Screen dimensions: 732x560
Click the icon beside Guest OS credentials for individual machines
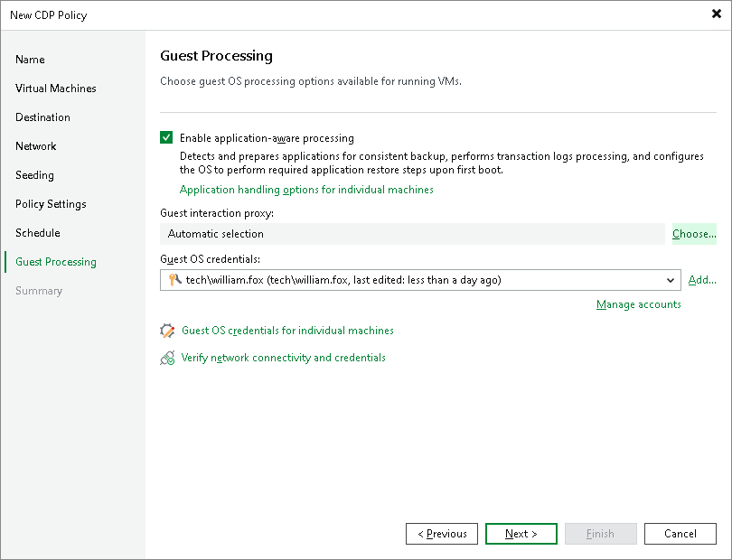(x=168, y=331)
